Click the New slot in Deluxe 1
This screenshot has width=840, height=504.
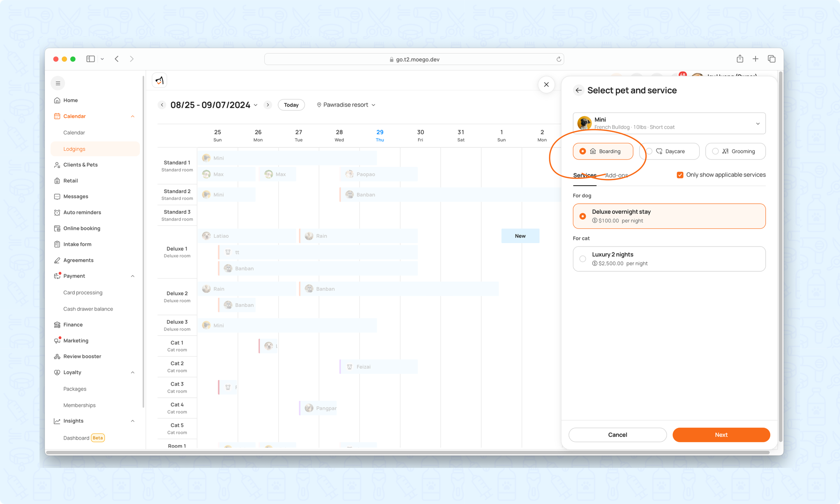520,236
